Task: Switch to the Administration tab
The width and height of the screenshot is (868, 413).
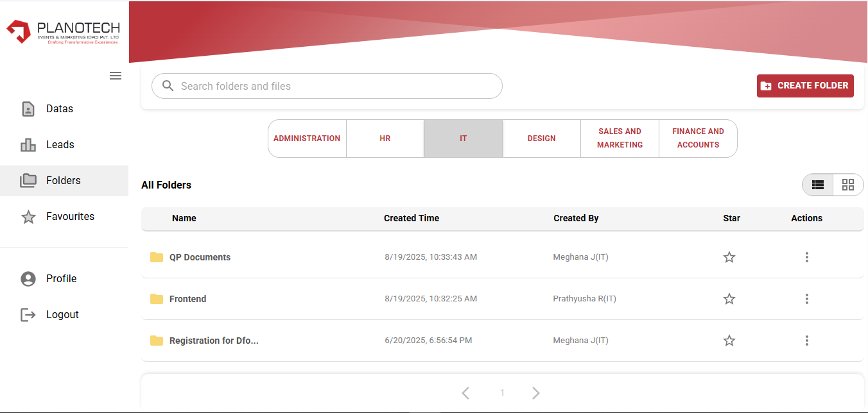Action: tap(307, 139)
